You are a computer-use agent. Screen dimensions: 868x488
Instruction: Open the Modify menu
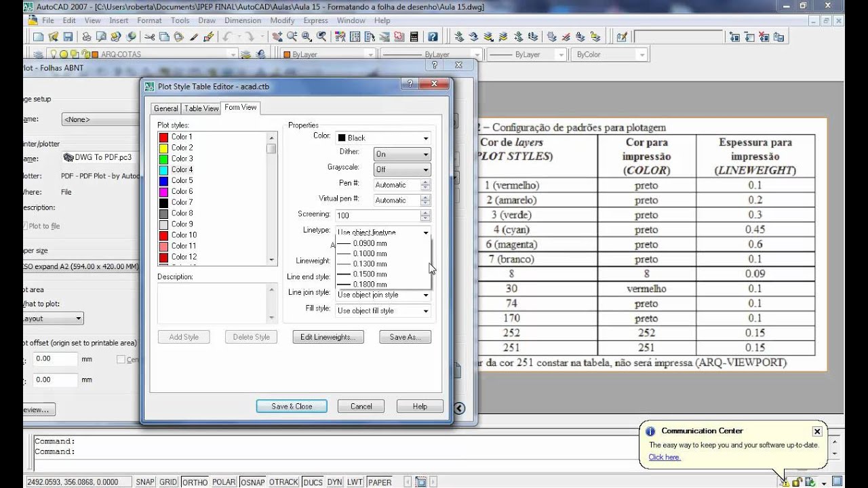click(x=282, y=20)
